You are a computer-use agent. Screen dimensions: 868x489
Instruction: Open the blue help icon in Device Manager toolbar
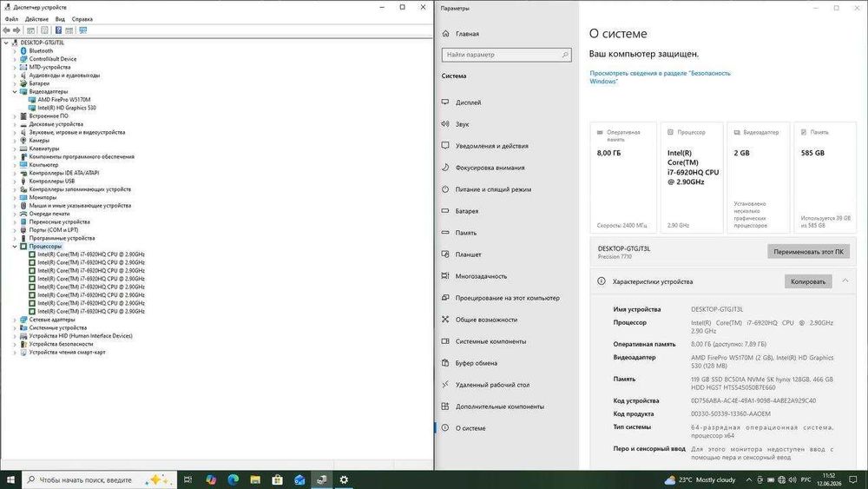click(58, 30)
